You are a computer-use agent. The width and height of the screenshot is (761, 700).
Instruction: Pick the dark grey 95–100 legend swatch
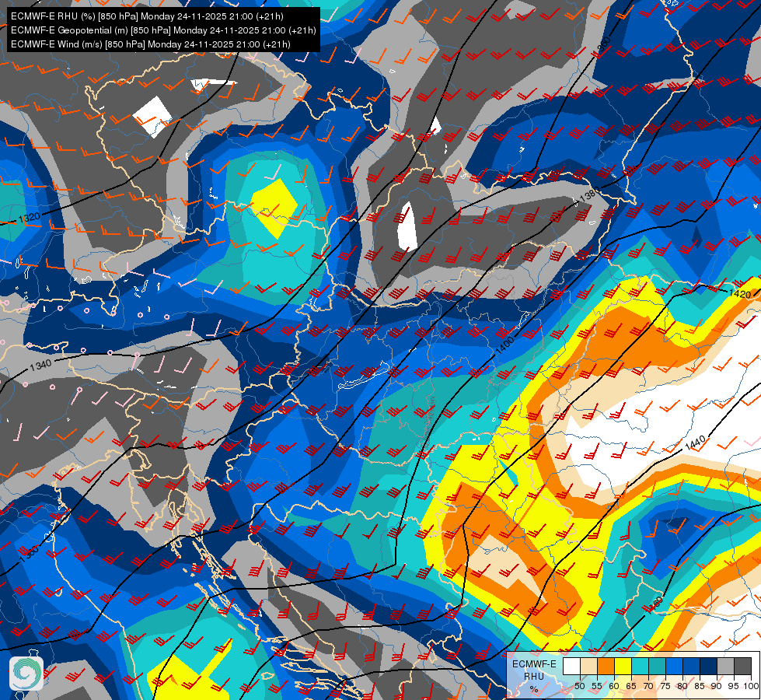pos(742,667)
